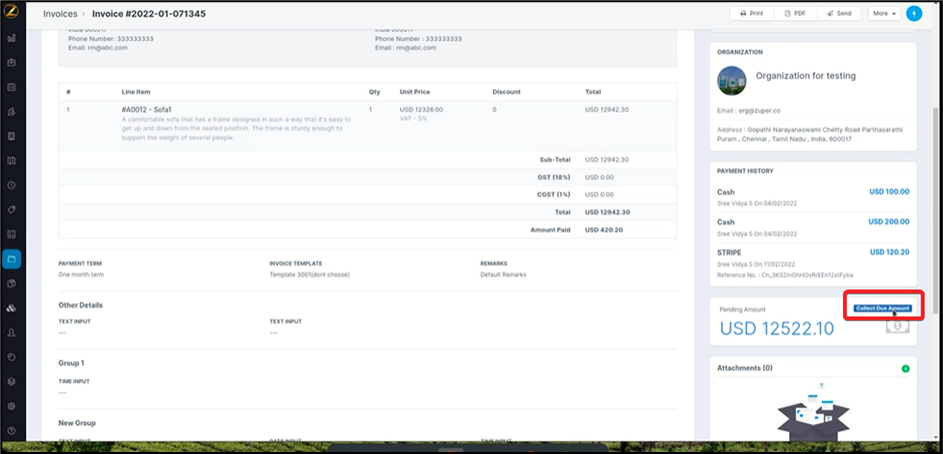The height and width of the screenshot is (454, 943).
Task: Click the STRIPE payment entry title
Action: coord(729,253)
